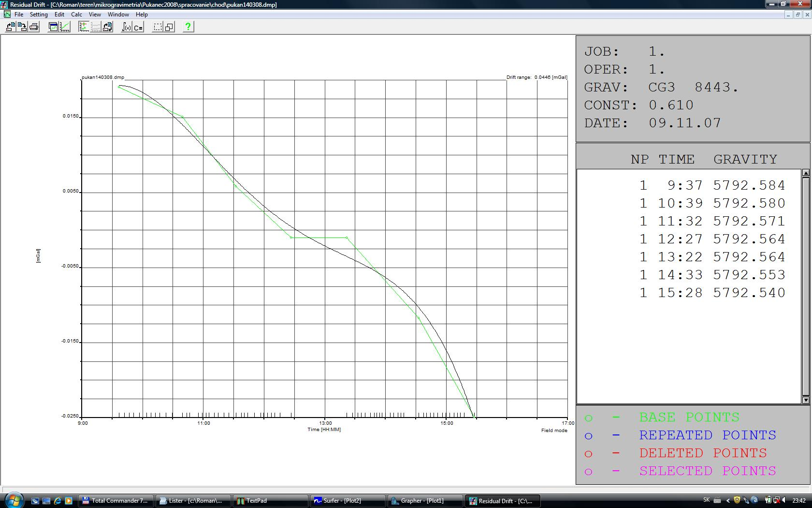
Task: Select the 11:32 5792.571 row
Action: pos(712,221)
